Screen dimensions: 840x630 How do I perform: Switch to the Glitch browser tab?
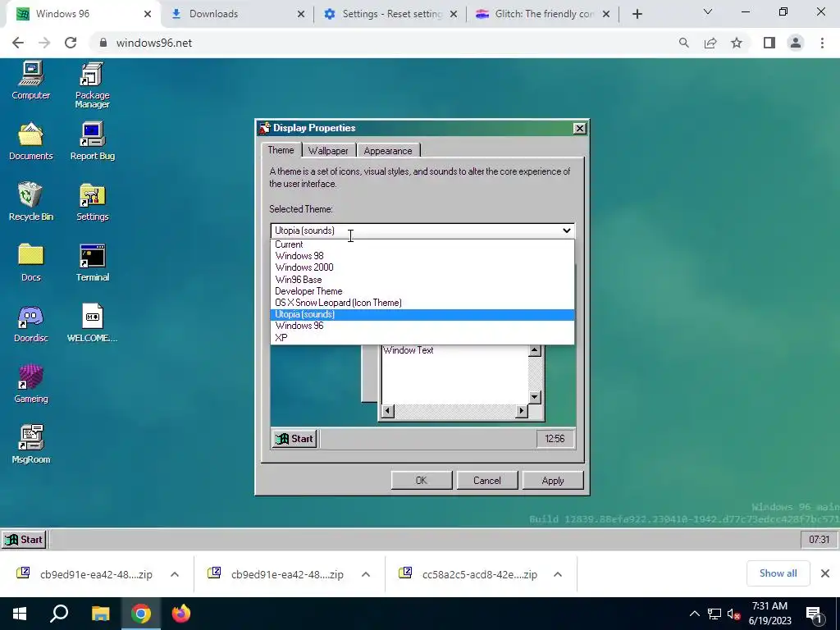543,14
